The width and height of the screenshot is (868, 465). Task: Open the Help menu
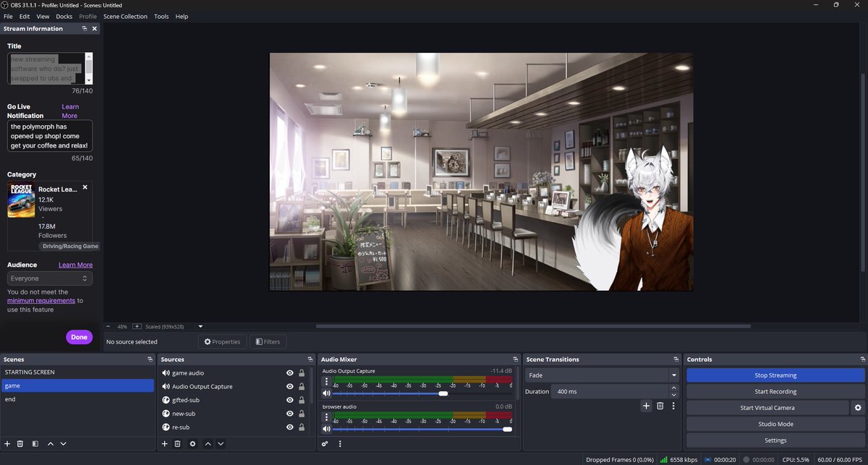pyautogui.click(x=182, y=16)
